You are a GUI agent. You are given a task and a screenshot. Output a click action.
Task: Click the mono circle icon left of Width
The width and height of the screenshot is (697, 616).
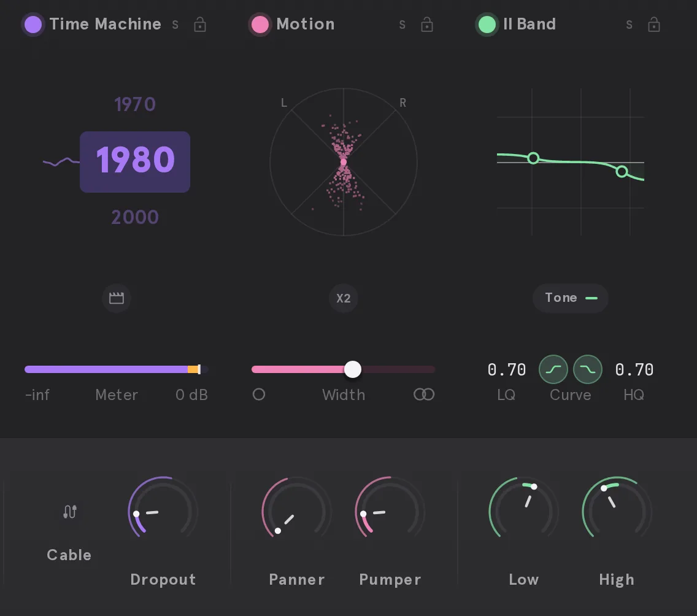(x=259, y=395)
